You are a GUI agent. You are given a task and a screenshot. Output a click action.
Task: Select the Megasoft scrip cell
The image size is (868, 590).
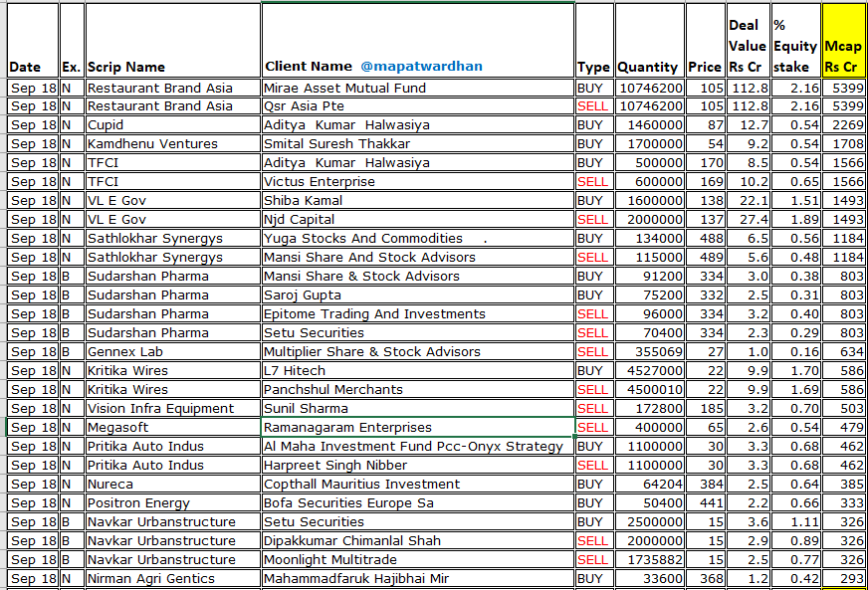(173, 427)
